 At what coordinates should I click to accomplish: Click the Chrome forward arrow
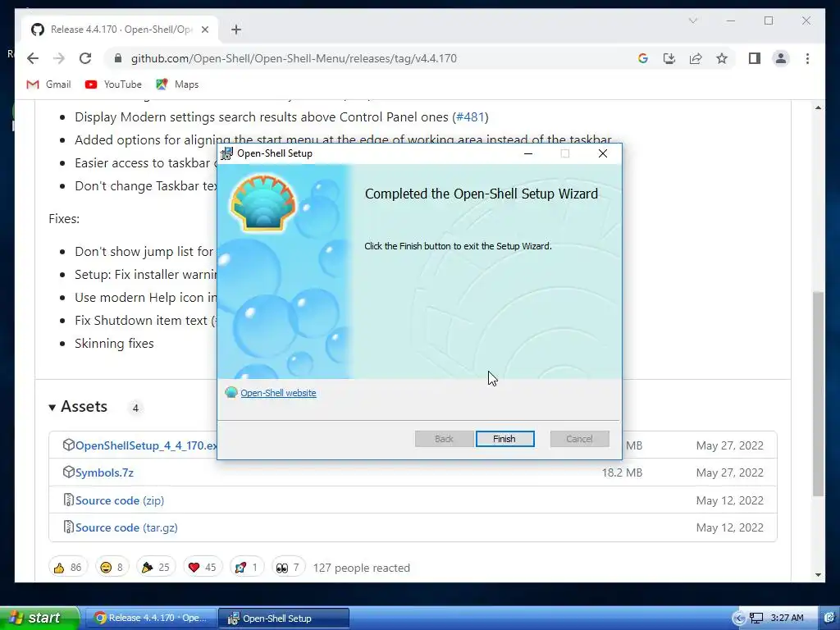(59, 58)
